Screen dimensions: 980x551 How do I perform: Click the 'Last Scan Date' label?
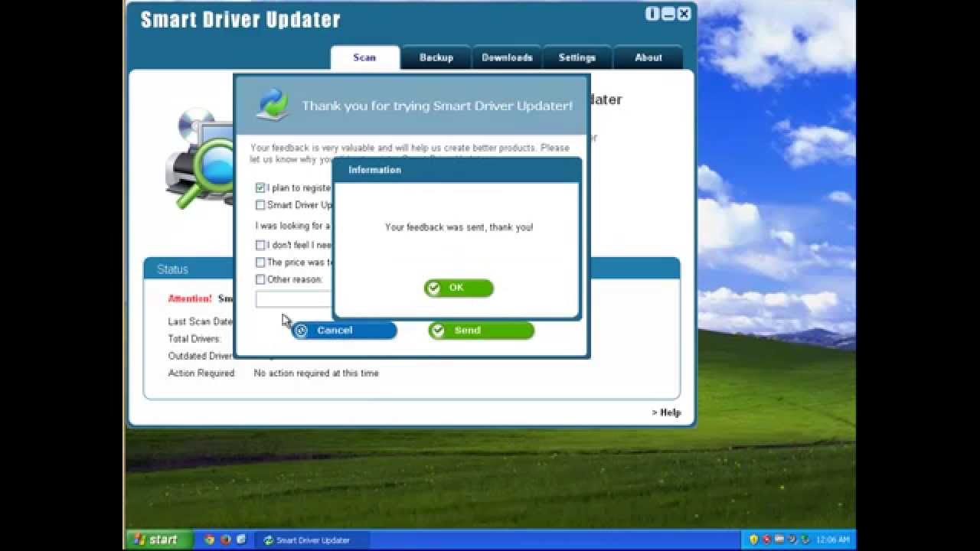[200, 321]
